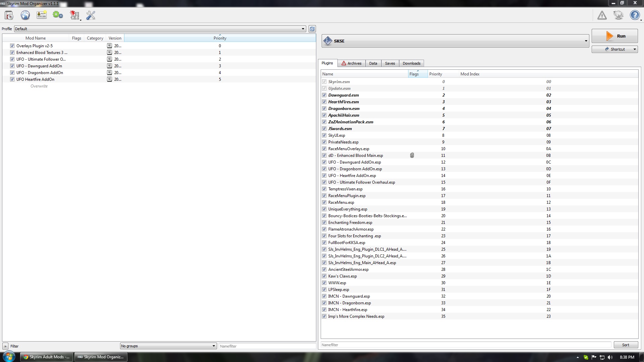Click the Action Center flag tray icon
644x362 pixels.
(x=594, y=357)
